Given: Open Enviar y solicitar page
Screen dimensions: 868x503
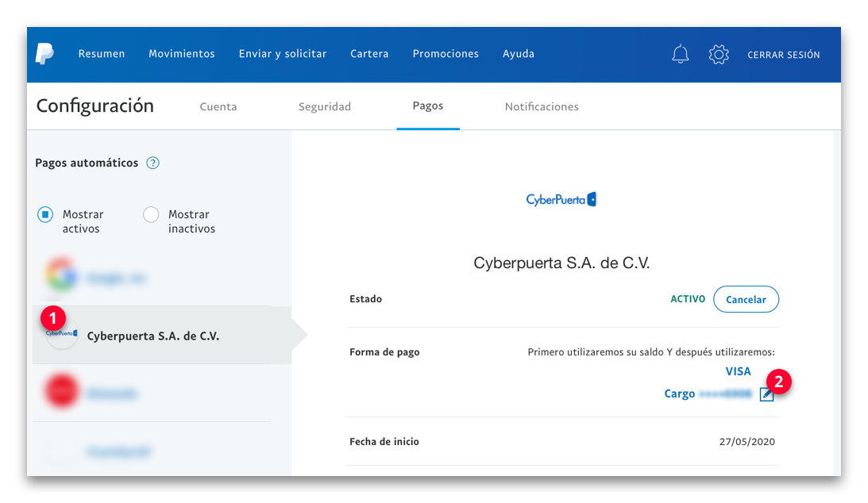Looking at the screenshot, I should point(283,54).
